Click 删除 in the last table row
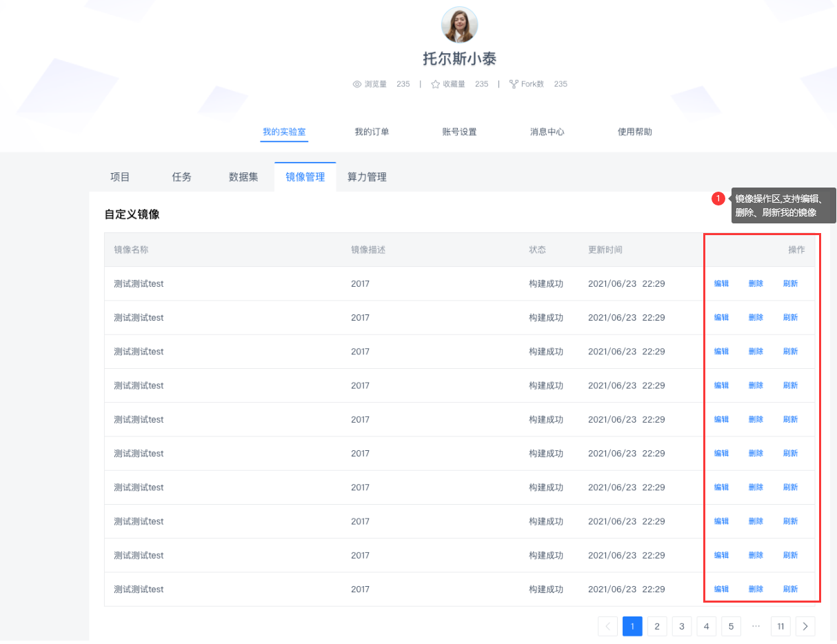837x644 pixels. click(756, 589)
